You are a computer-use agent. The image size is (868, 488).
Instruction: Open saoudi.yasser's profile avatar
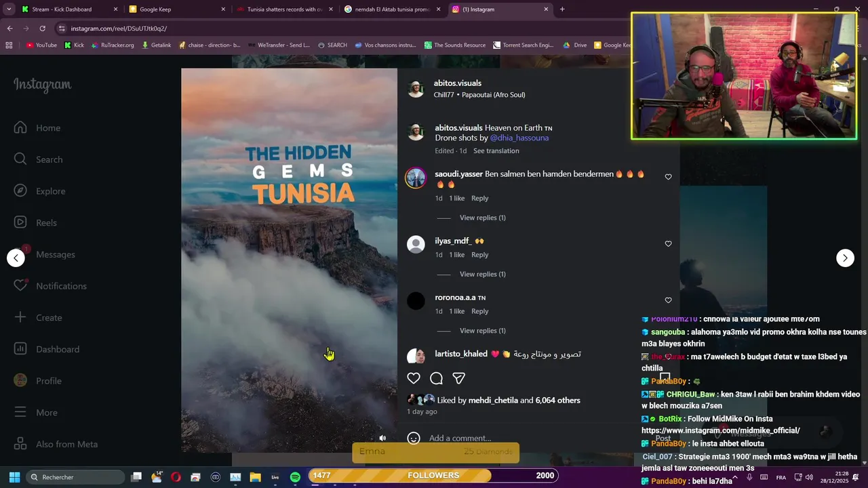coord(416,178)
